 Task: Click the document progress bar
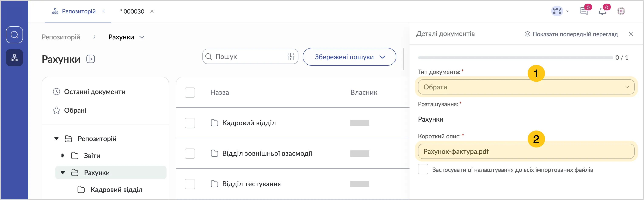point(515,58)
